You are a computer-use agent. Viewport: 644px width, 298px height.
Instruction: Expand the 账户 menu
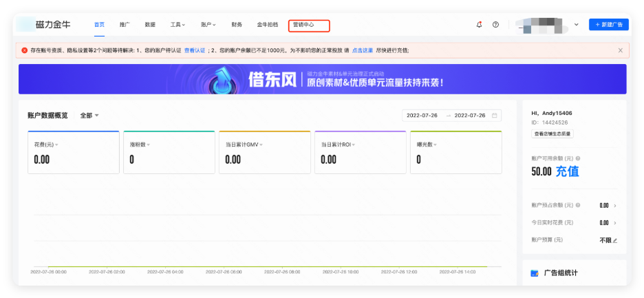point(208,25)
